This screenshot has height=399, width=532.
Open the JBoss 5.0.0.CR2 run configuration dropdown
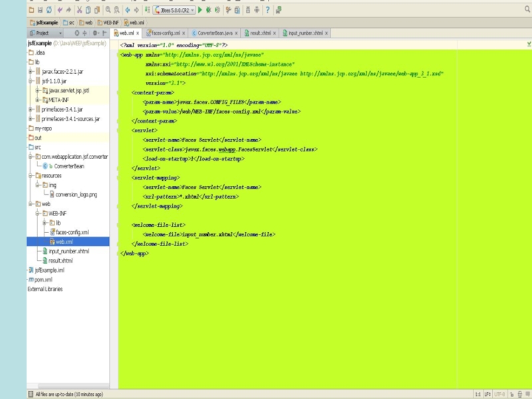coord(174,10)
